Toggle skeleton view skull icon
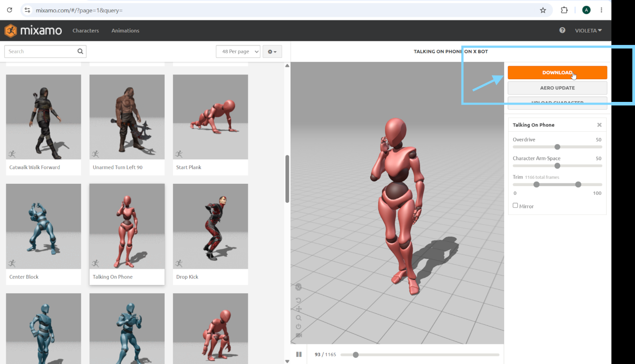This screenshot has height=364, width=635. point(299,287)
